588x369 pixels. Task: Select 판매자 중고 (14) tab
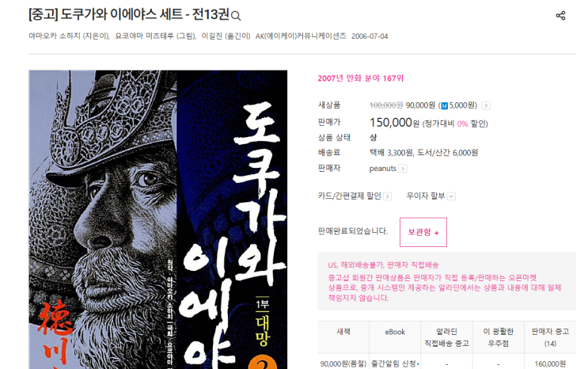point(550,337)
